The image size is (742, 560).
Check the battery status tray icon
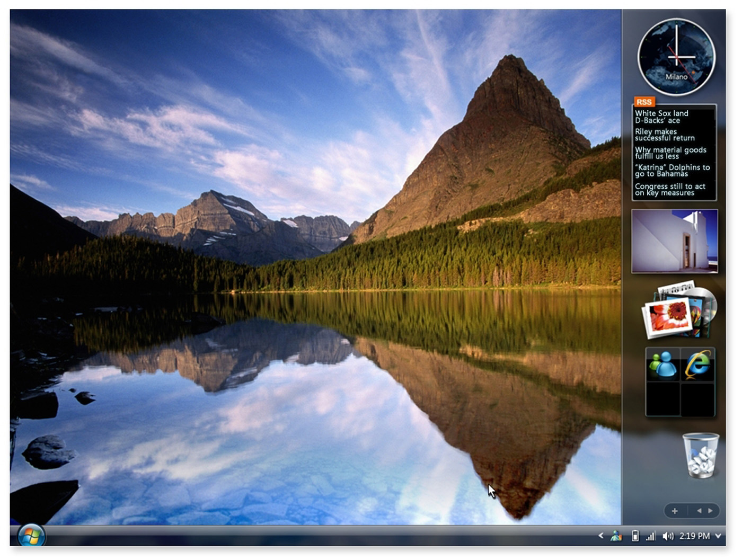coord(635,536)
